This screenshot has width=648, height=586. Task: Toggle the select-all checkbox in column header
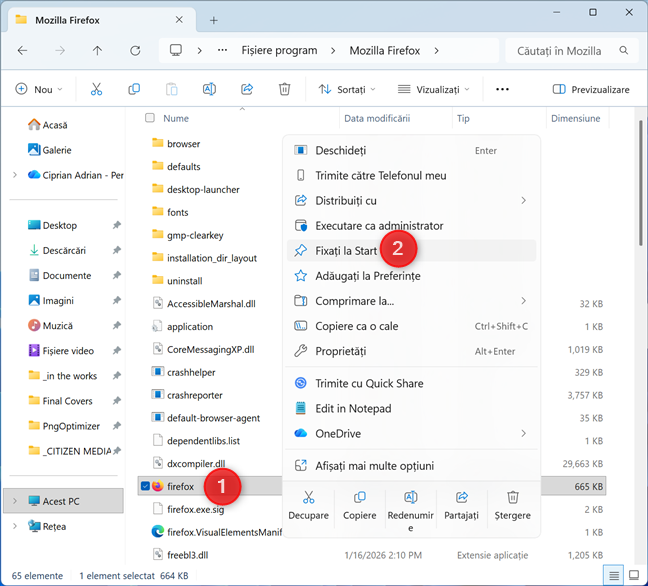point(150,118)
